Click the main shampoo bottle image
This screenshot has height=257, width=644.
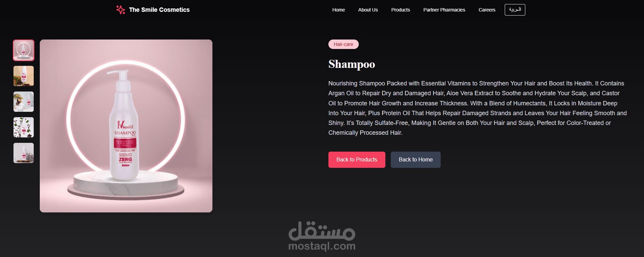pyautogui.click(x=126, y=126)
